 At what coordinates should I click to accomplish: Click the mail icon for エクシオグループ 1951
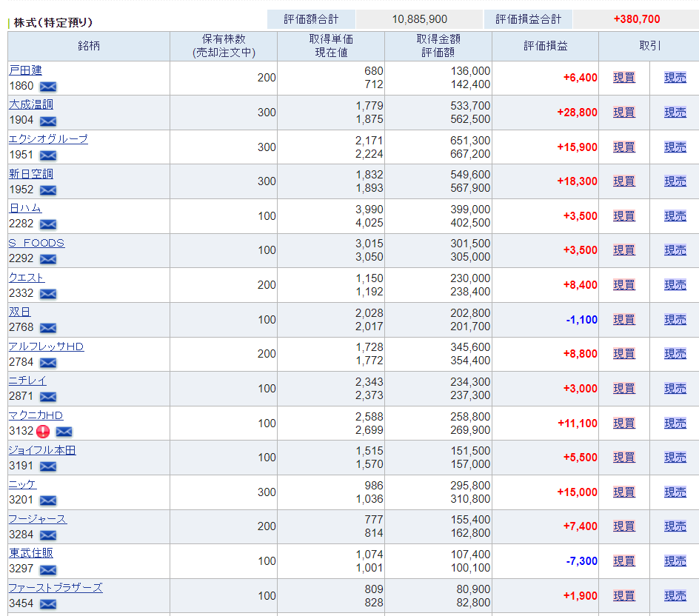(48, 155)
